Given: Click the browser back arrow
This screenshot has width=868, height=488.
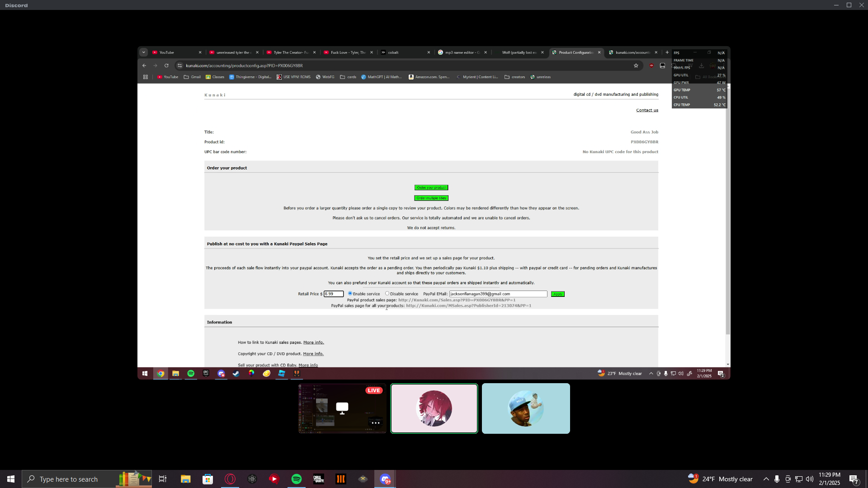Looking at the screenshot, I should click(x=144, y=66).
